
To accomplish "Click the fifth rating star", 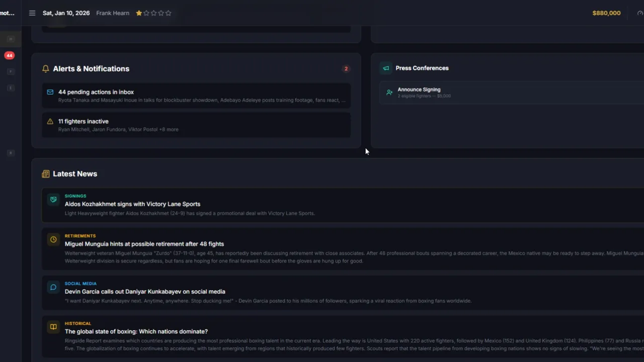I will click(x=168, y=13).
